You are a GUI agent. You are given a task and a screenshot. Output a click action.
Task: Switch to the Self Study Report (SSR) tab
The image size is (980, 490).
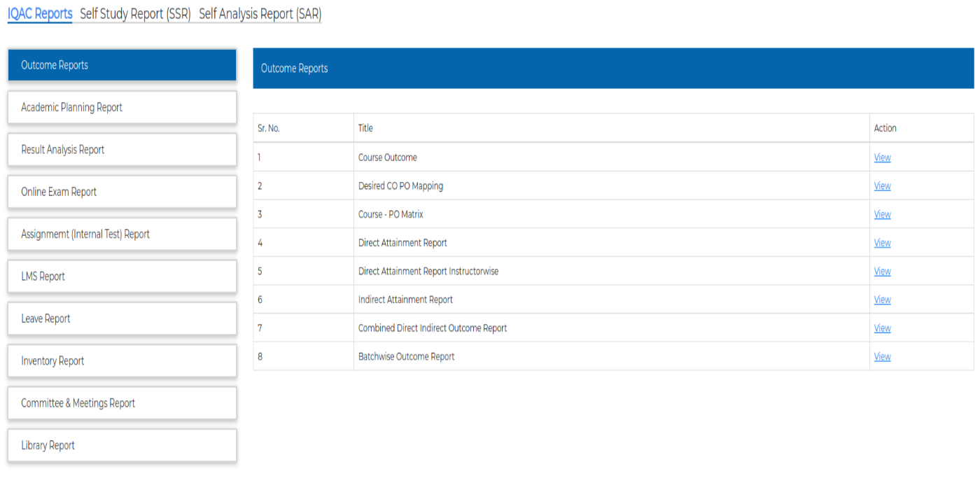tap(134, 13)
